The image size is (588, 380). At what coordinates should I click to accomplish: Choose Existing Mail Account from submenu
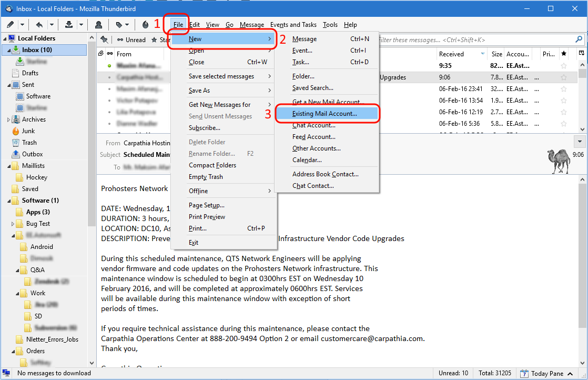[327, 114]
